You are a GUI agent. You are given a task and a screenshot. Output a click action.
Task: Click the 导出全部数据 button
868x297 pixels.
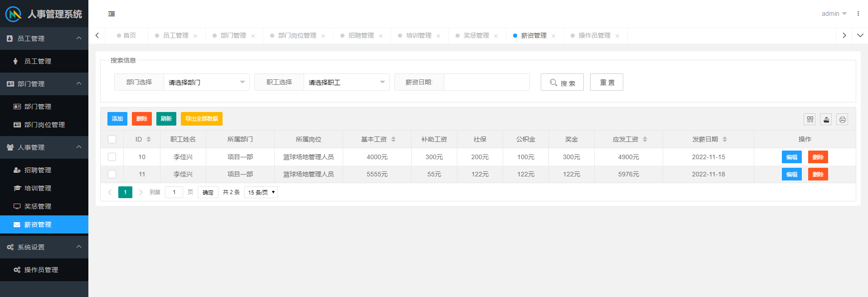(x=201, y=119)
